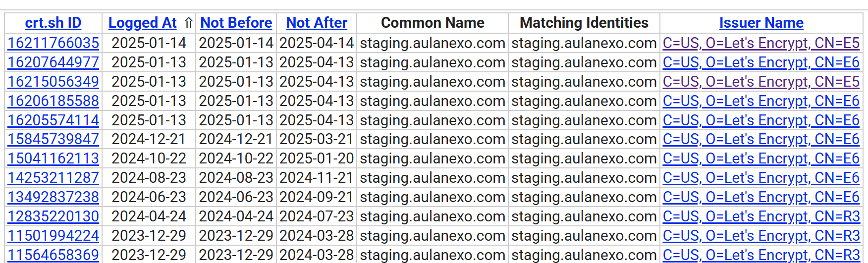The height and width of the screenshot is (263, 868).
Task: Open certificate ID 16206185588
Action: coord(54,101)
